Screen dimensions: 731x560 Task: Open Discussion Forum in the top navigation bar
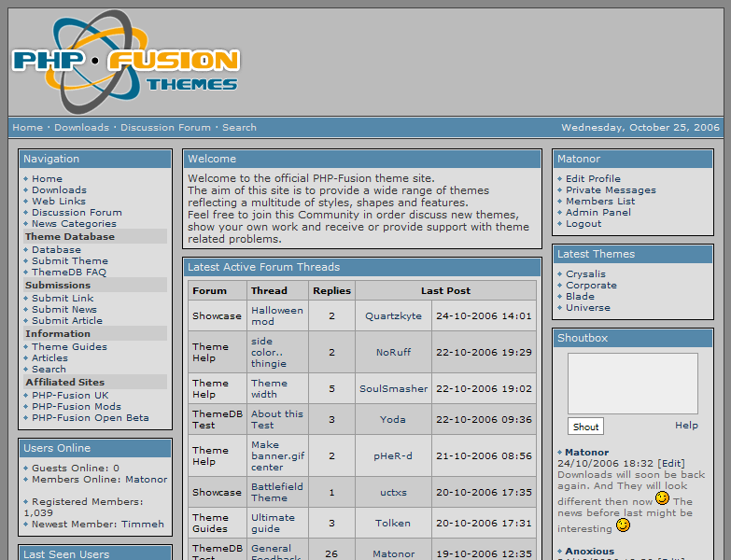[165, 127]
